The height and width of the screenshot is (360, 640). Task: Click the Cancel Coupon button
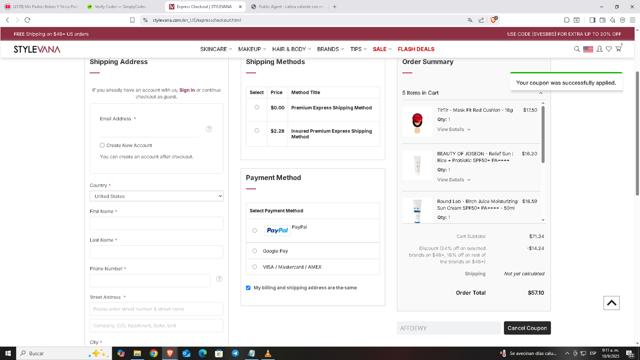527,328
